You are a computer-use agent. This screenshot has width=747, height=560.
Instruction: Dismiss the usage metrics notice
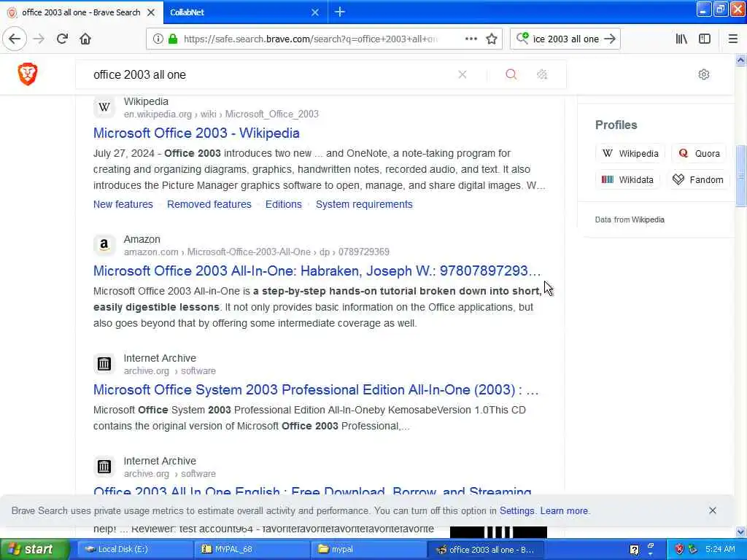[x=712, y=510]
